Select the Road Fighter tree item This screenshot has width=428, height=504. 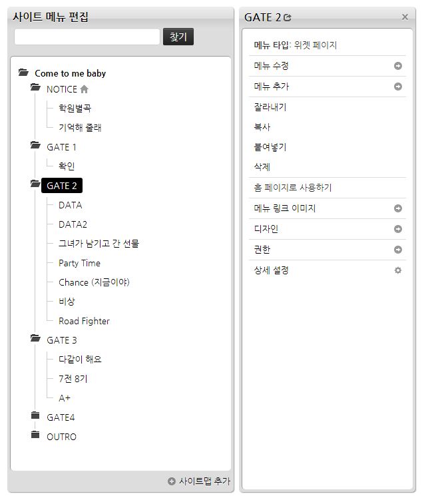coord(84,321)
